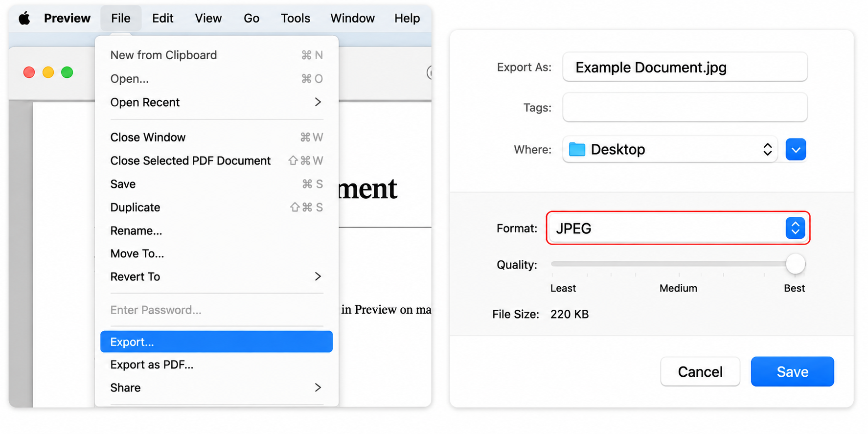The width and height of the screenshot is (868, 434).
Task: Select Save in the File menu
Action: 216,184
